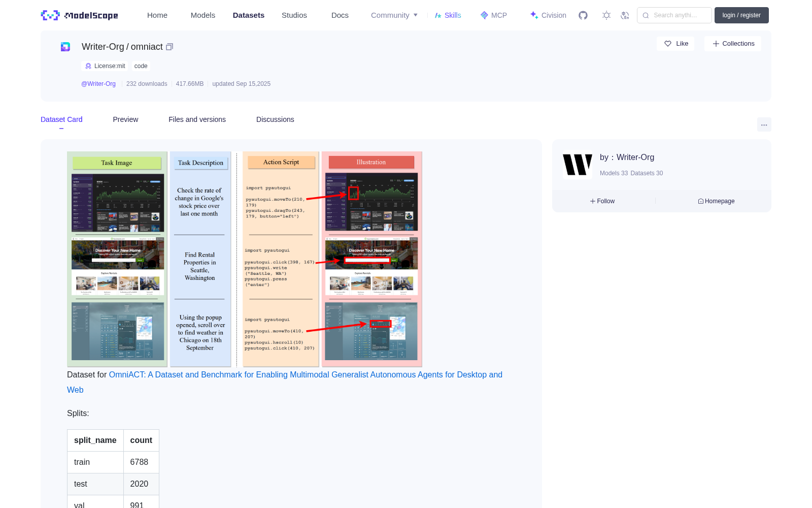Follow the Writer-Org organization
The height and width of the screenshot is (508, 812).
point(602,201)
